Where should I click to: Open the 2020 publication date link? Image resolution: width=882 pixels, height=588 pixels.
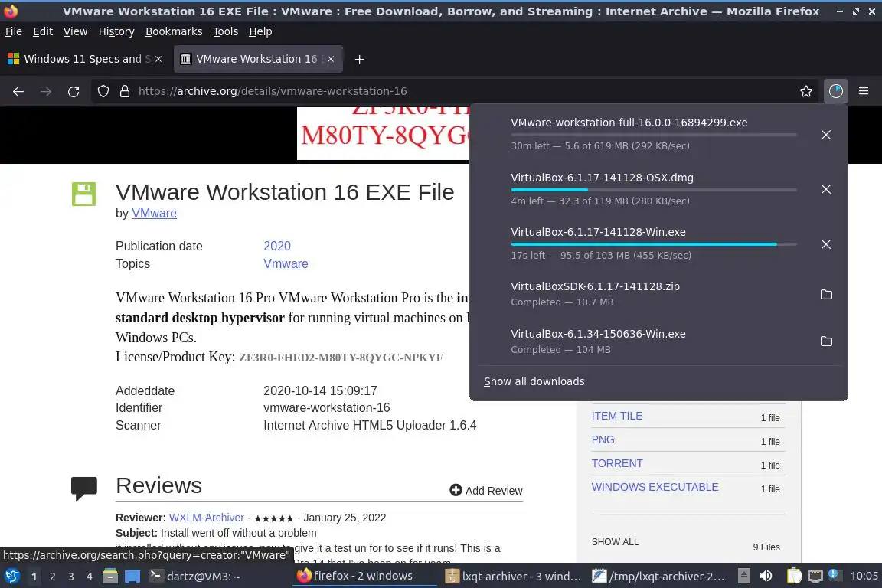pos(276,246)
